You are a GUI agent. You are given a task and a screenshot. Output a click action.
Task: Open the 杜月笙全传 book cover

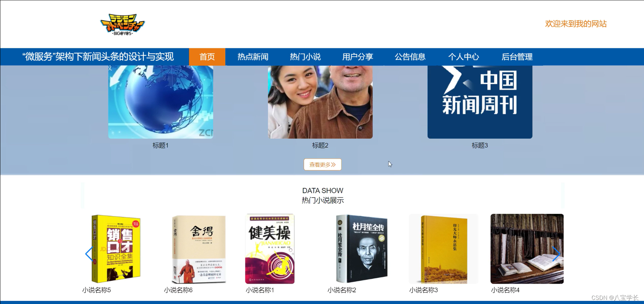[362, 249]
